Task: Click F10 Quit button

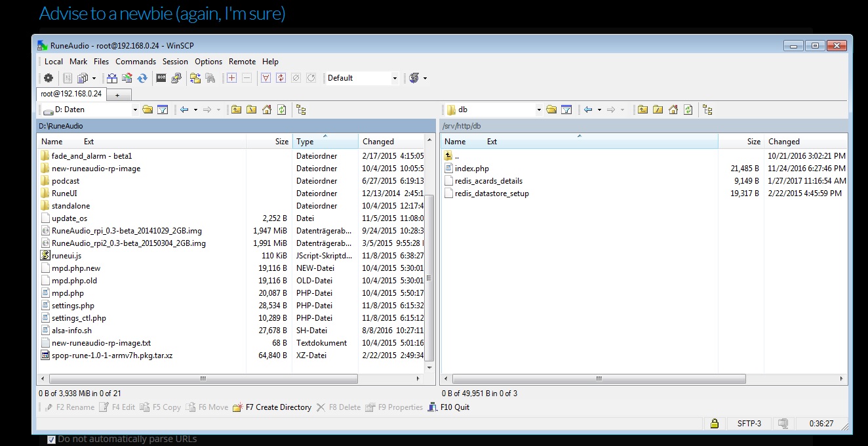Action: click(x=448, y=407)
